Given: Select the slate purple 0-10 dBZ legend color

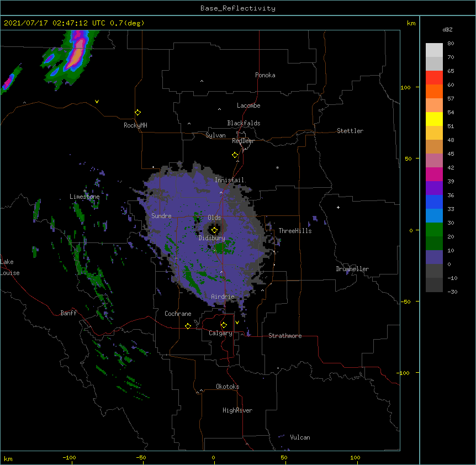Looking at the screenshot, I should point(434,257).
